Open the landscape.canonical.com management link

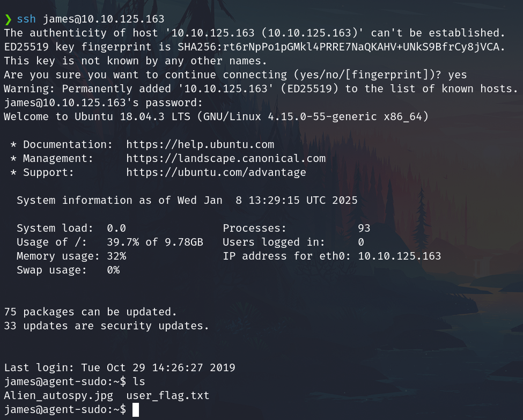click(x=226, y=159)
